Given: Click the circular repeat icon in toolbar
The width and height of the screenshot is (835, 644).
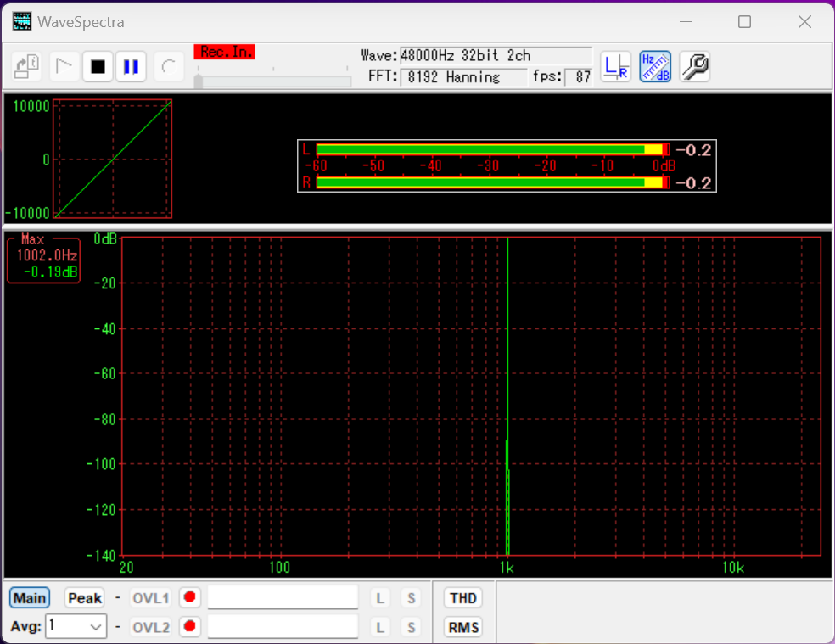Looking at the screenshot, I should tap(169, 67).
